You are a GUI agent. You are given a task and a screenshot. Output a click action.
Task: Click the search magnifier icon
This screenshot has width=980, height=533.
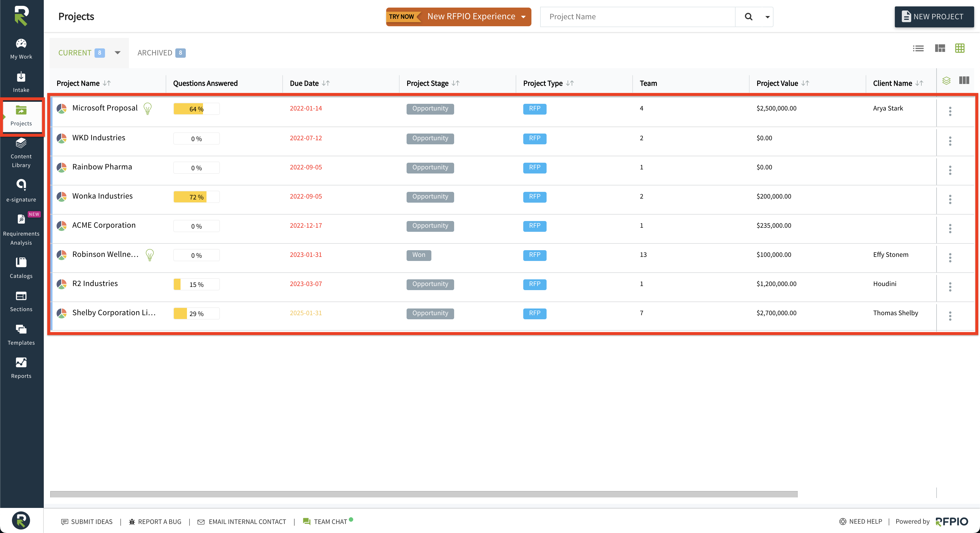click(x=748, y=17)
